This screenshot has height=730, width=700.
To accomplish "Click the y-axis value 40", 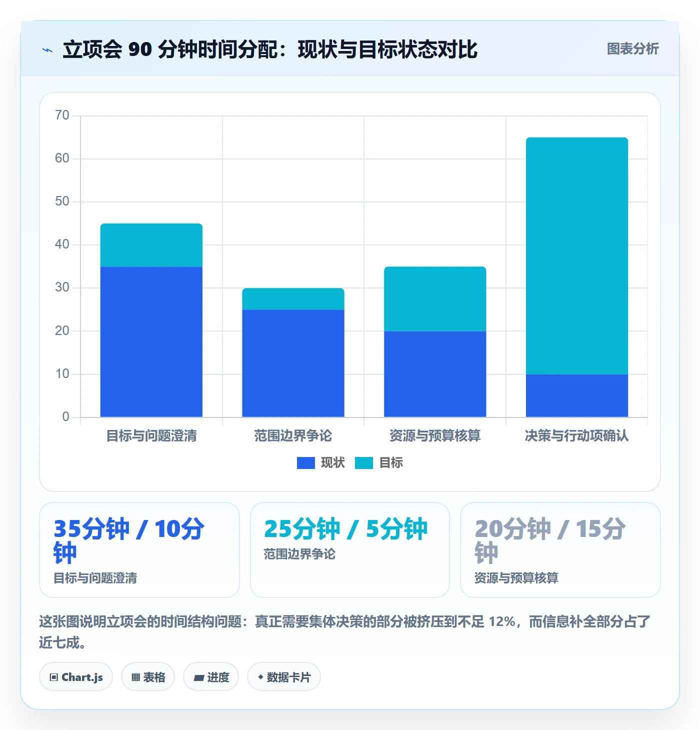I will click(62, 244).
